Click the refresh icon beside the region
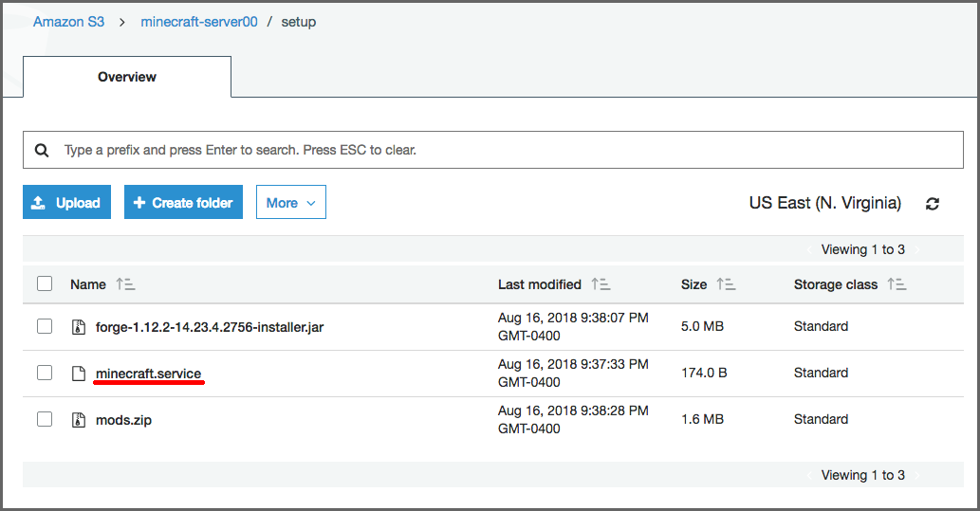 (x=933, y=204)
